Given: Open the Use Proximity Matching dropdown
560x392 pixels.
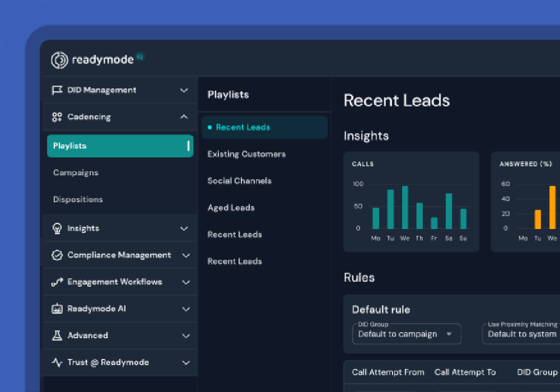Looking at the screenshot, I should (521, 334).
